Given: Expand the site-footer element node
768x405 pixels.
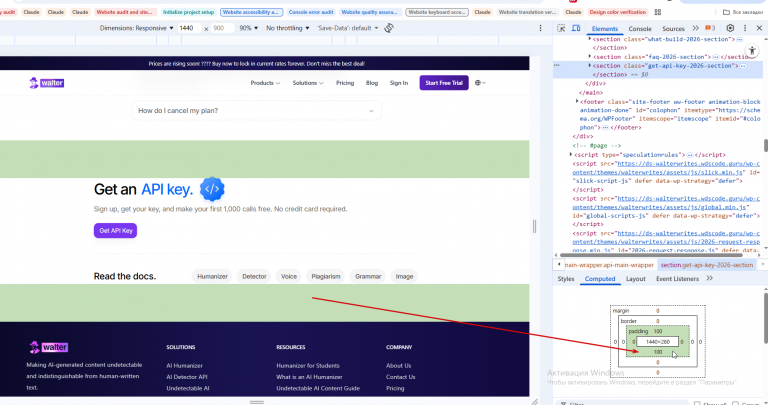Looking at the screenshot, I should (577, 101).
